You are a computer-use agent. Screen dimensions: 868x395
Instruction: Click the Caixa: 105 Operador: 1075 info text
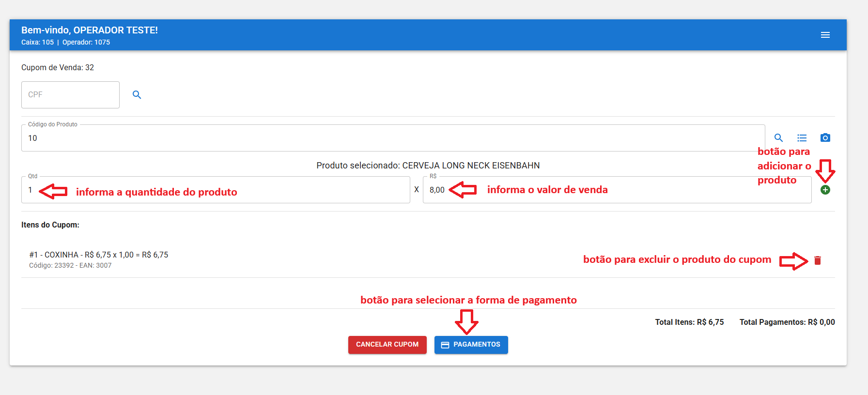[65, 43]
